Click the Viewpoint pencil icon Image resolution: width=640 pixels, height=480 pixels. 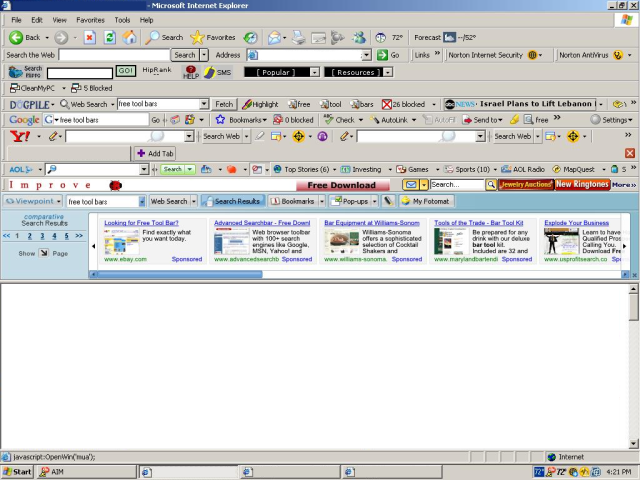(388, 201)
